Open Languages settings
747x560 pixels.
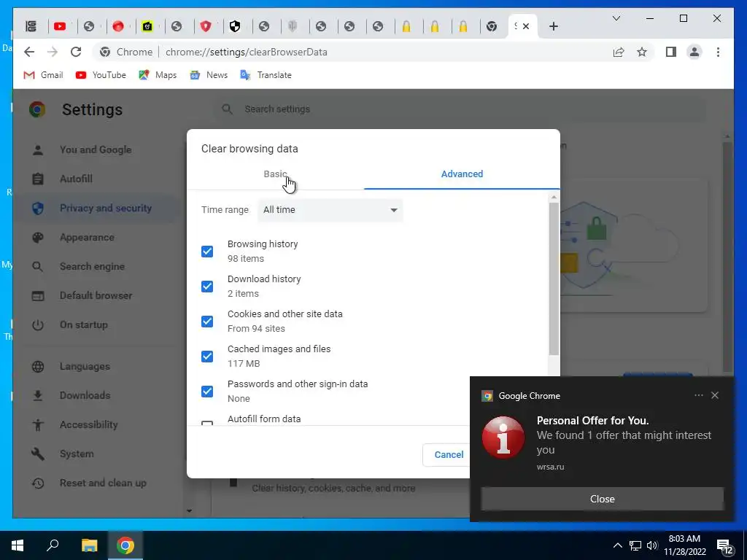85,367
